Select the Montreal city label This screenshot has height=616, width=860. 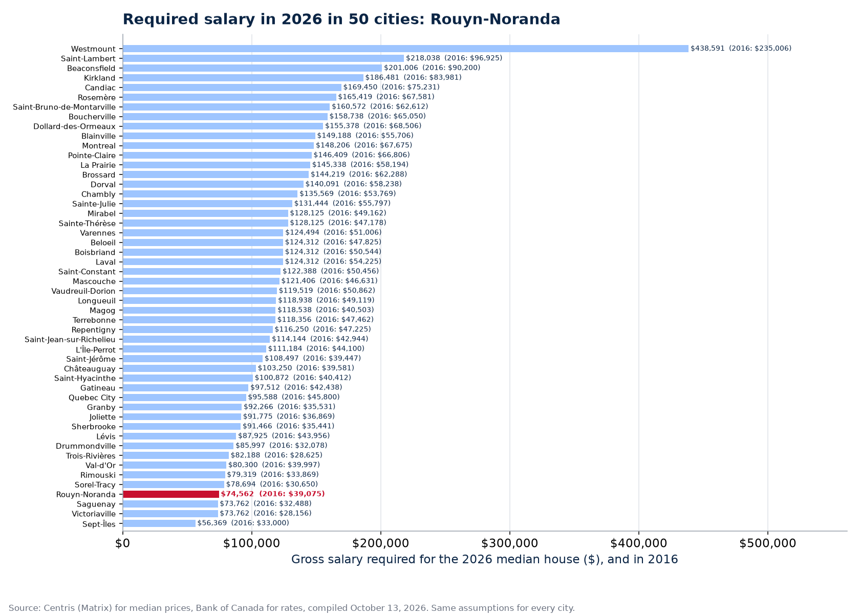[99, 146]
